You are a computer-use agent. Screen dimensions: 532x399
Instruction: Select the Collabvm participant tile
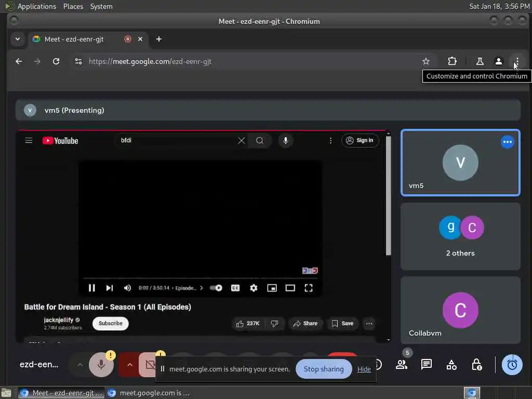point(460,310)
